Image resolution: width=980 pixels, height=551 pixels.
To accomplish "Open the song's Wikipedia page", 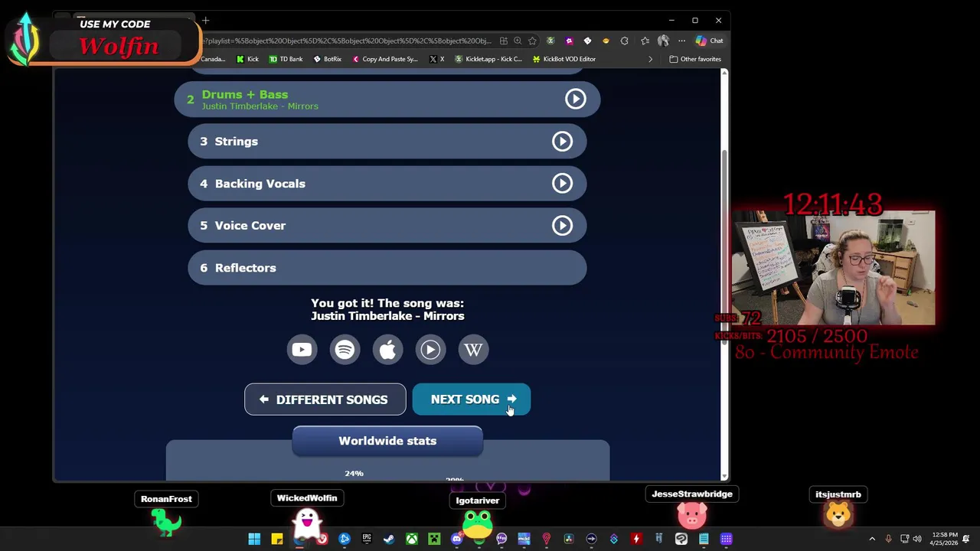I will point(473,350).
